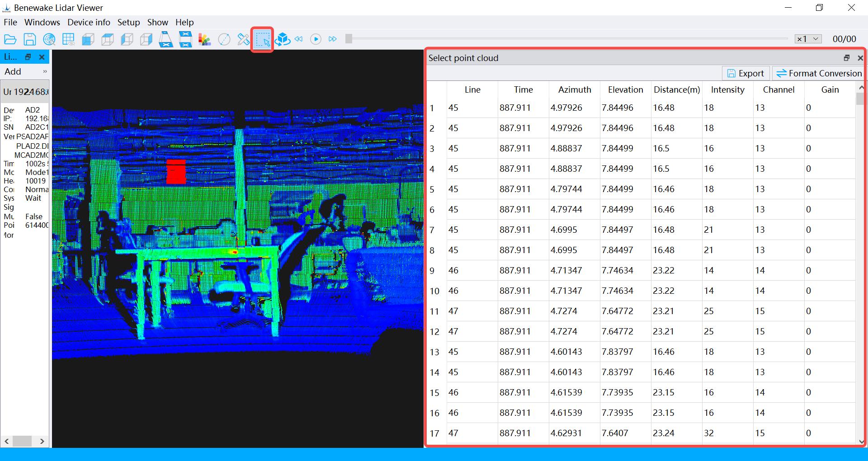The height and width of the screenshot is (461, 868).
Task: Click the circle diameter measure icon
Action: pos(224,40)
